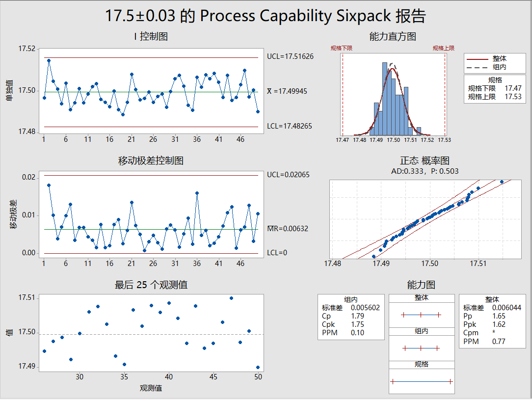This screenshot has height=400, width=532.
Task: Click the 能力直方图 title
Action: [x=393, y=37]
